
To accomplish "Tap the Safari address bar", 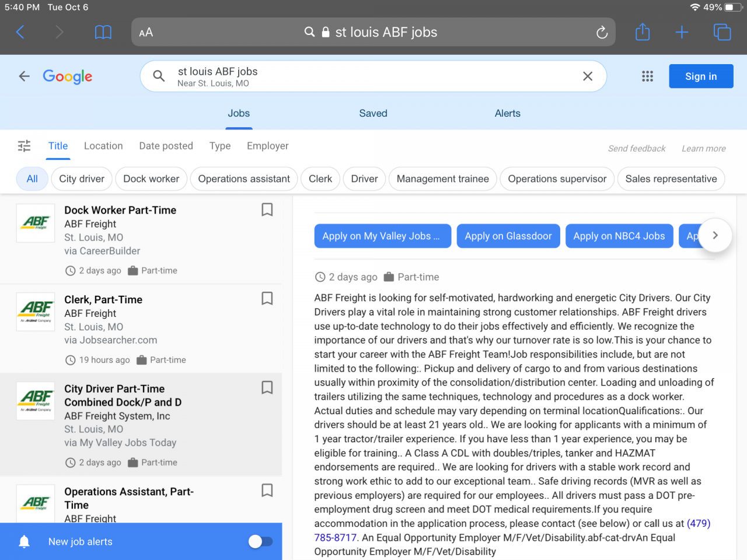I will (373, 32).
